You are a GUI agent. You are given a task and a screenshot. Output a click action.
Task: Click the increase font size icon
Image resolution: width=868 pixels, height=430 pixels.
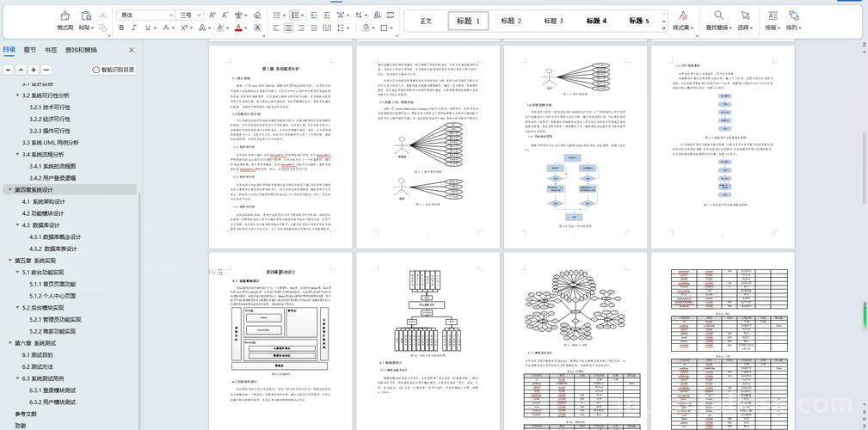pyautogui.click(x=214, y=15)
